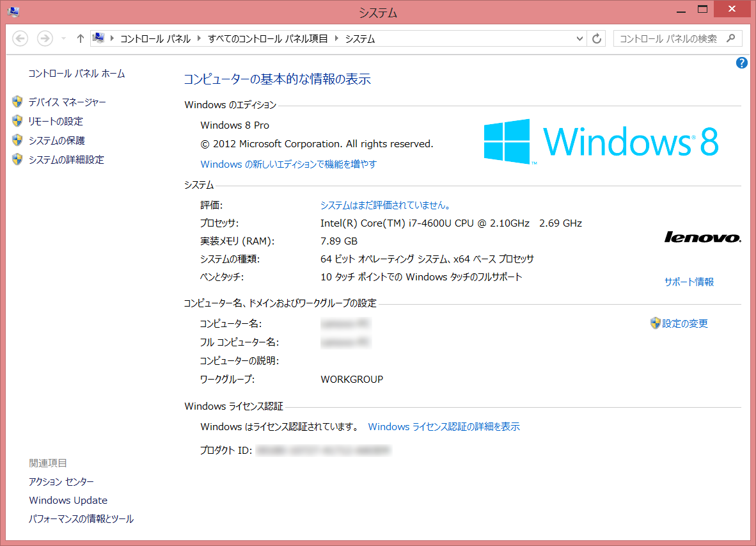
Task: Click the shield icon beside システムの詳細設定
Action: [x=17, y=159]
